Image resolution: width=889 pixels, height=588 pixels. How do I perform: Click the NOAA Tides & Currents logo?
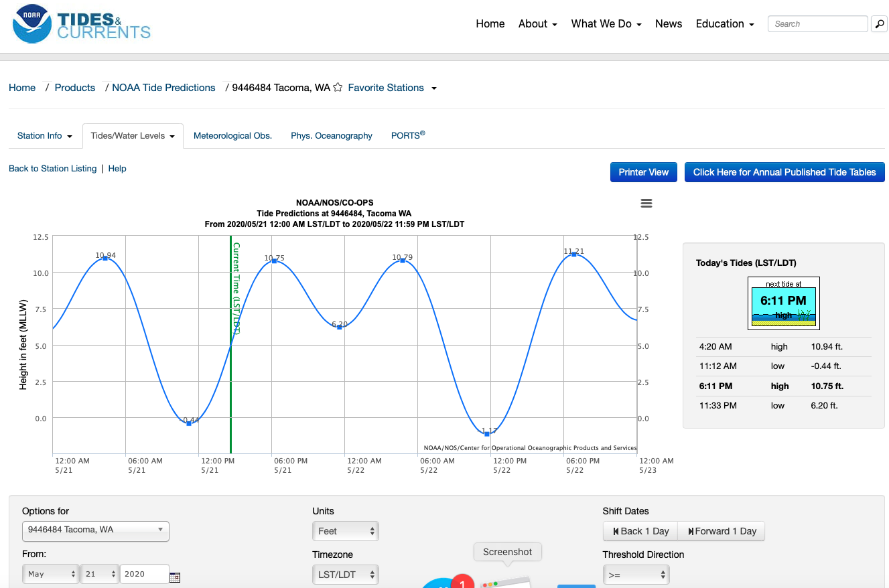click(82, 25)
